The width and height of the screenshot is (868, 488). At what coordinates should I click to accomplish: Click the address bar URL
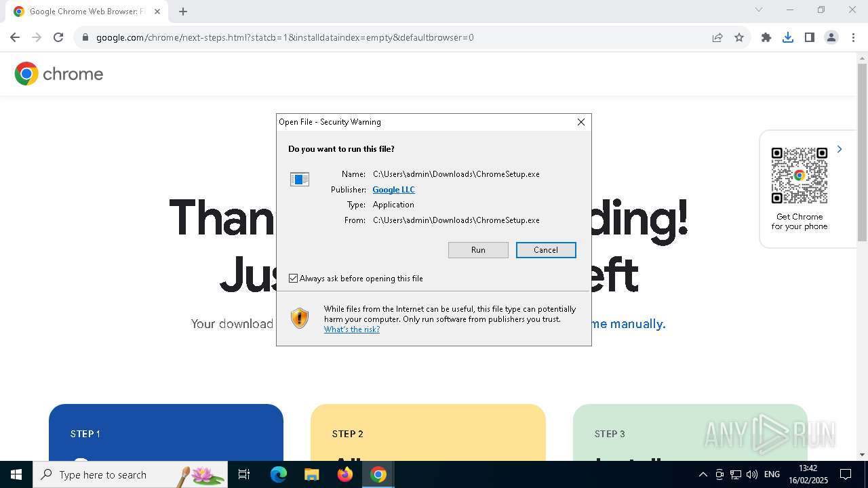(x=285, y=37)
